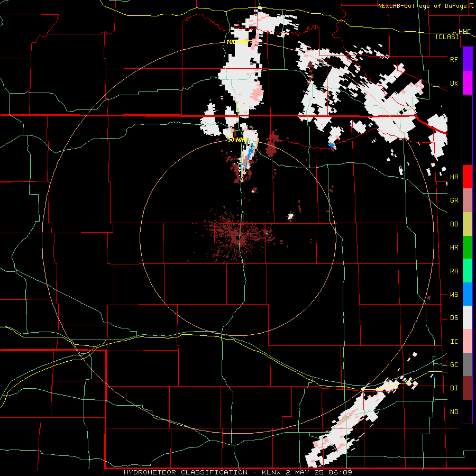The height and width of the screenshot is (476, 476).
Task: Click the 'WS' legend label
Action: tap(454, 295)
